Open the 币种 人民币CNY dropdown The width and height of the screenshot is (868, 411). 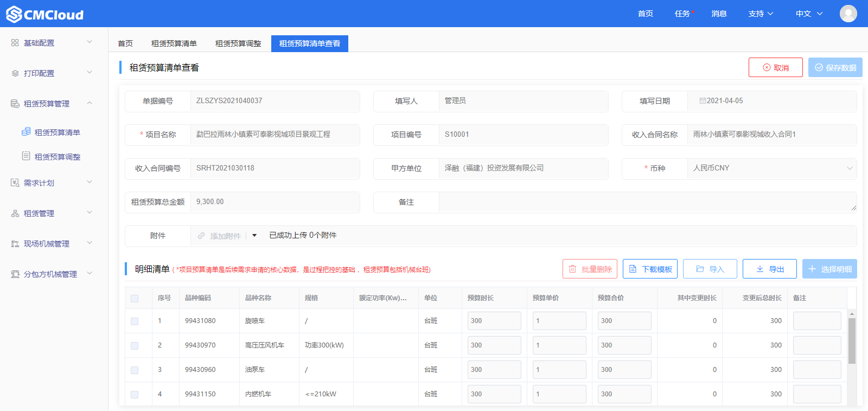click(x=772, y=168)
